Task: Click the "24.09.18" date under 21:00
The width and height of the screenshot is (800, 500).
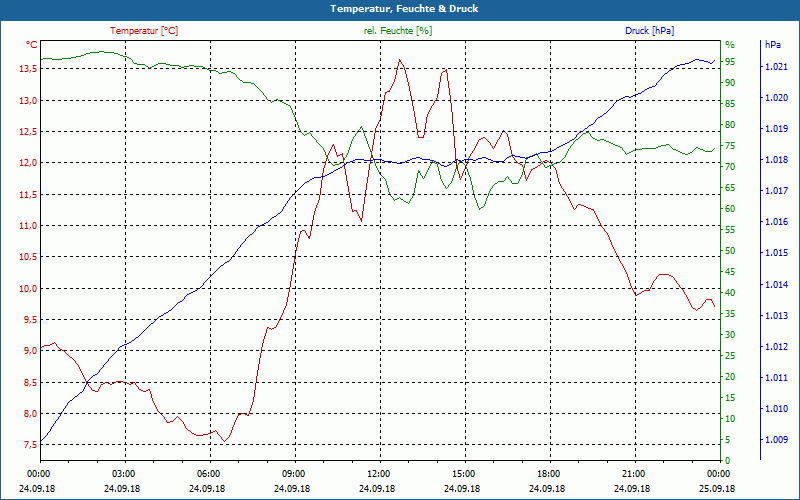Action: click(632, 488)
